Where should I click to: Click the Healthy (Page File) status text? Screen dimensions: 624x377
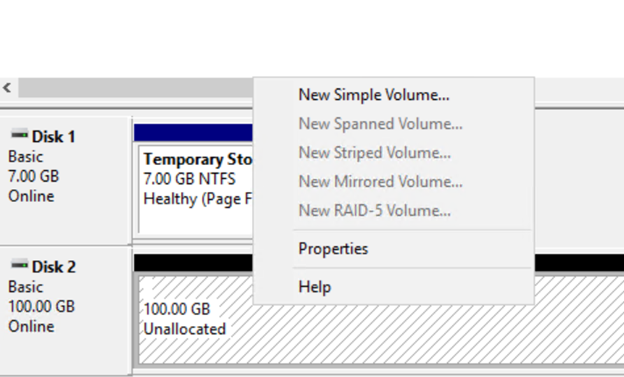pos(198,199)
